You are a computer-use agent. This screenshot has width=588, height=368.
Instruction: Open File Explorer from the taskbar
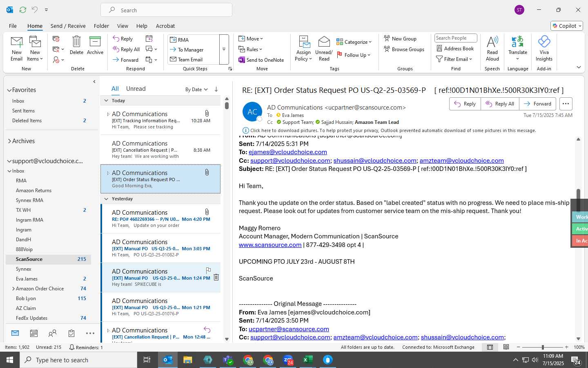188,360
